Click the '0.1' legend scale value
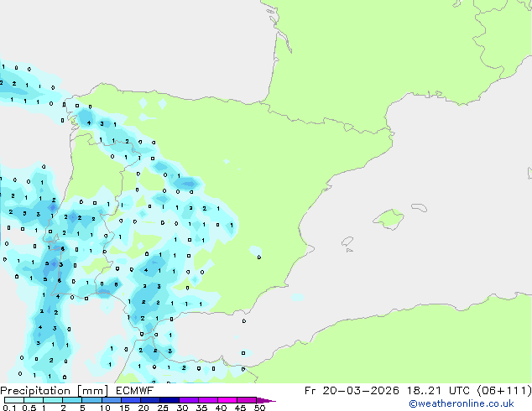Screen dimensions: 532x411 pyautogui.click(x=9, y=408)
